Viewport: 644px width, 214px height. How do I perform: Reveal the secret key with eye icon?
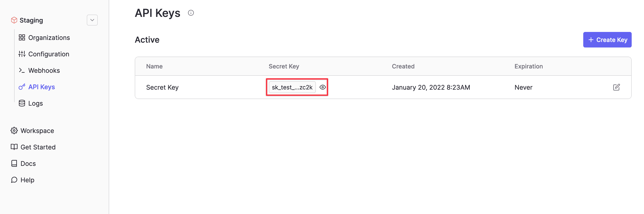pyautogui.click(x=322, y=87)
